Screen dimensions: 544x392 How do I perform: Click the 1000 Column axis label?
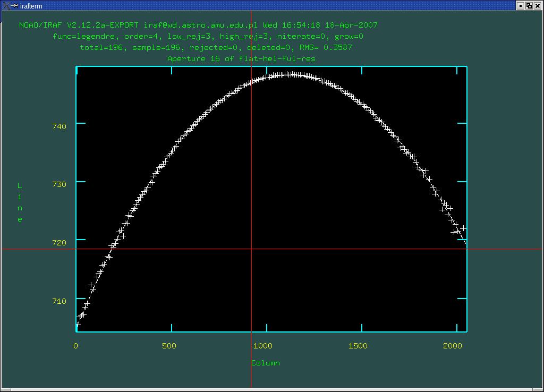click(x=263, y=346)
